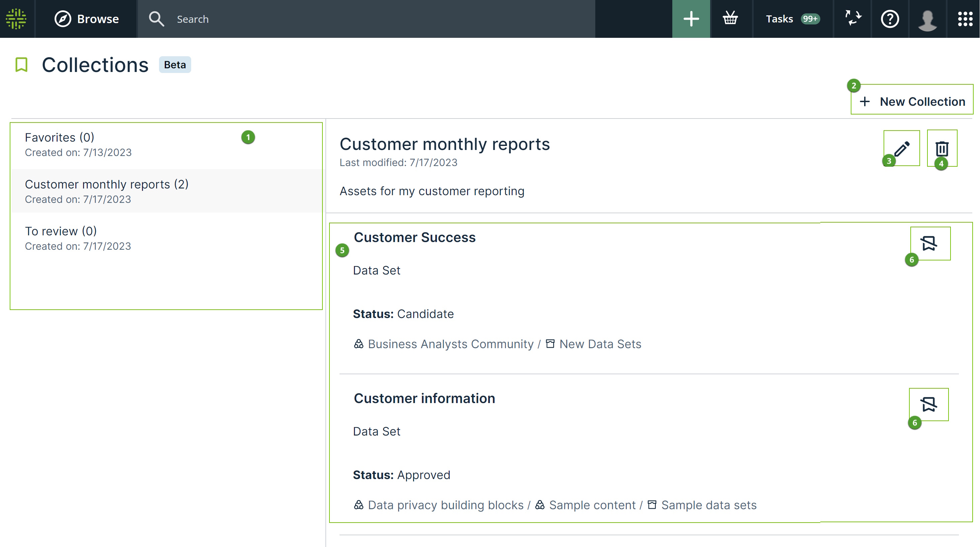Open Tasks with 99+ badge
The width and height of the screenshot is (980, 547).
792,19
